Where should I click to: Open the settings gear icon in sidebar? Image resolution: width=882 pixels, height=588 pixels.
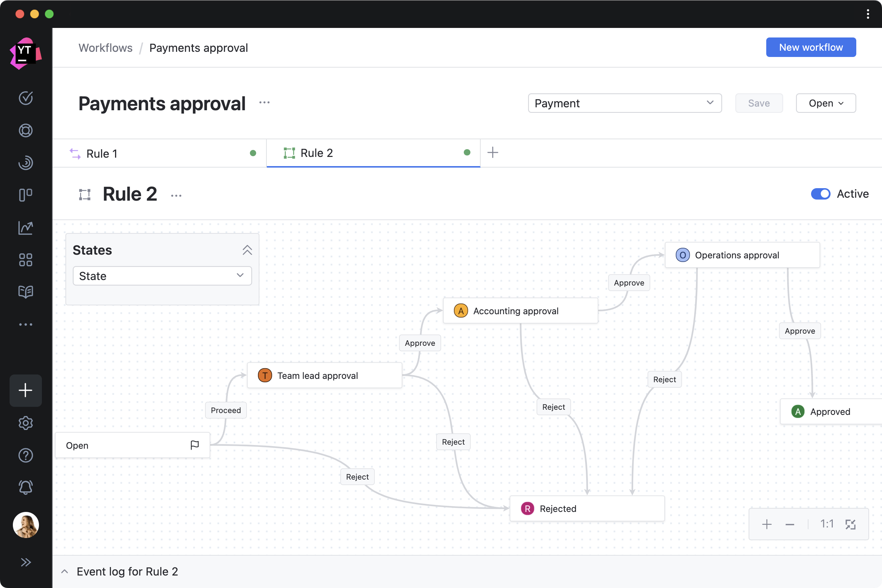(x=25, y=423)
